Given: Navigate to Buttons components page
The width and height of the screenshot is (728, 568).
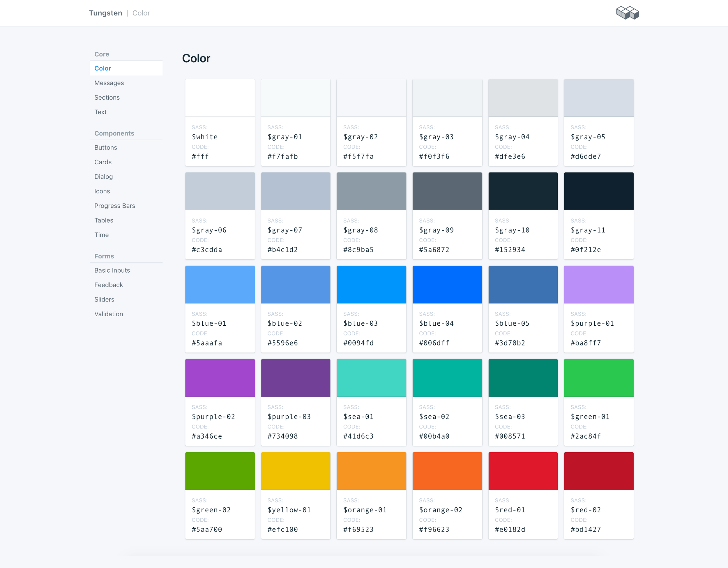Looking at the screenshot, I should click(106, 148).
